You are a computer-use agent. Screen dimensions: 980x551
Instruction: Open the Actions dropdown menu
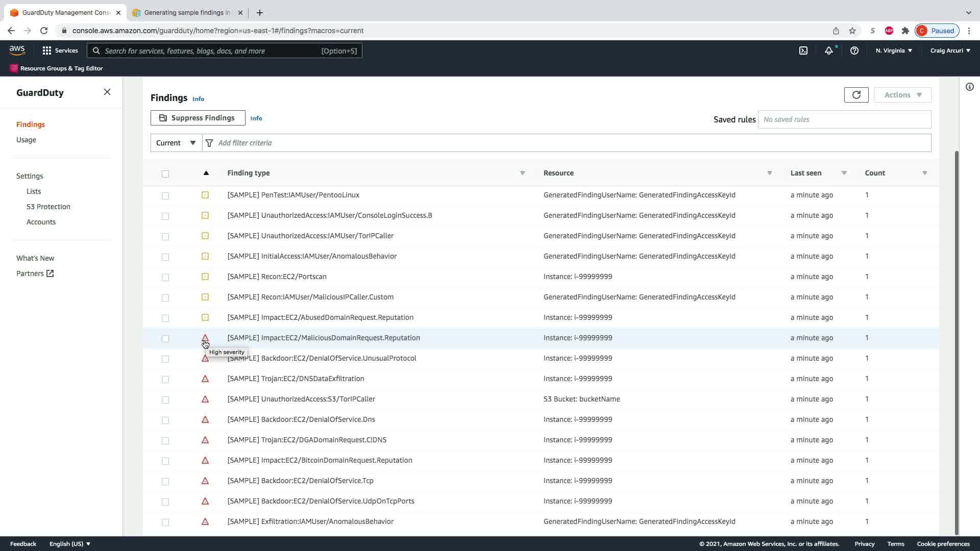coord(902,95)
